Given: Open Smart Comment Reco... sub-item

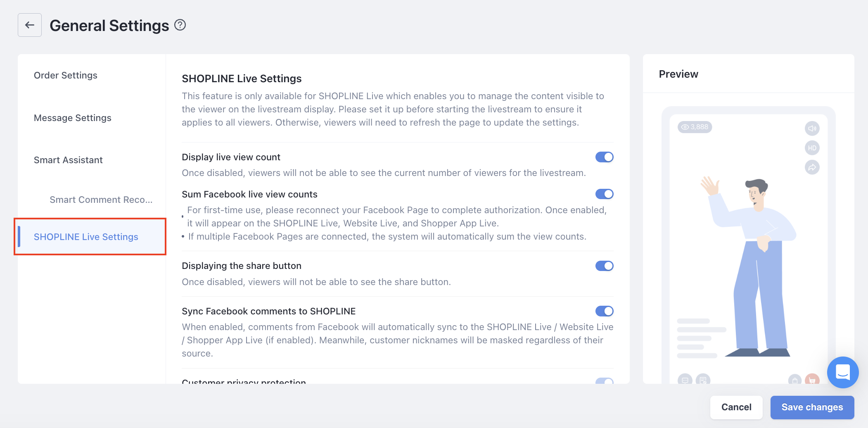Looking at the screenshot, I should tap(101, 200).
